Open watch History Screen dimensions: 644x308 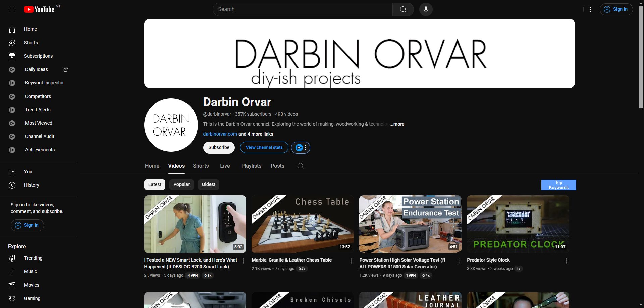[38, 185]
